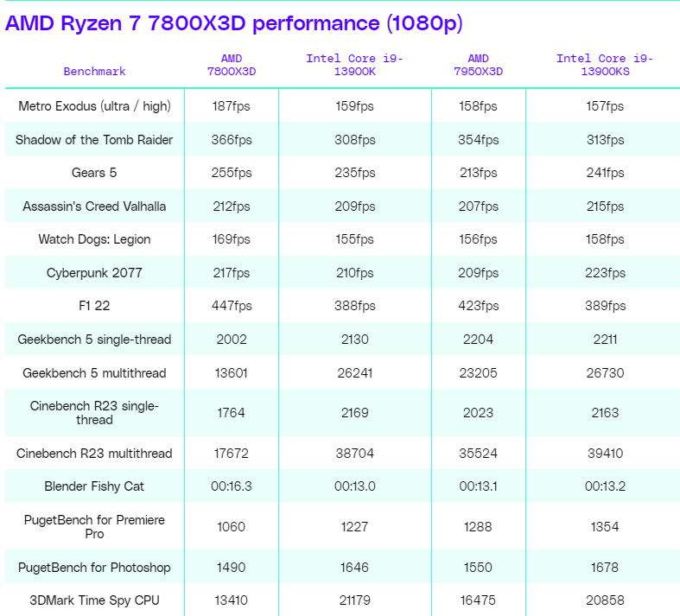Click the 217fps Cyberpunk value

pyautogui.click(x=232, y=273)
